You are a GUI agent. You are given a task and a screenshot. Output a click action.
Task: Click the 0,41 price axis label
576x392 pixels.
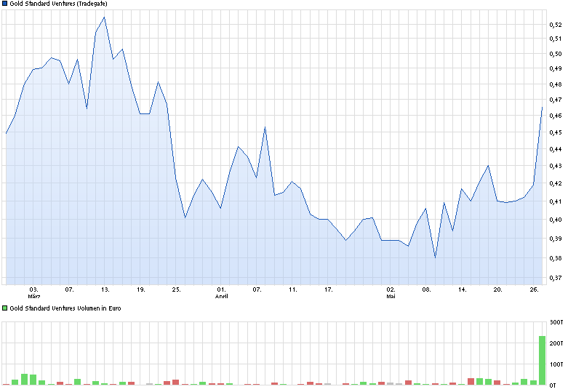point(556,201)
